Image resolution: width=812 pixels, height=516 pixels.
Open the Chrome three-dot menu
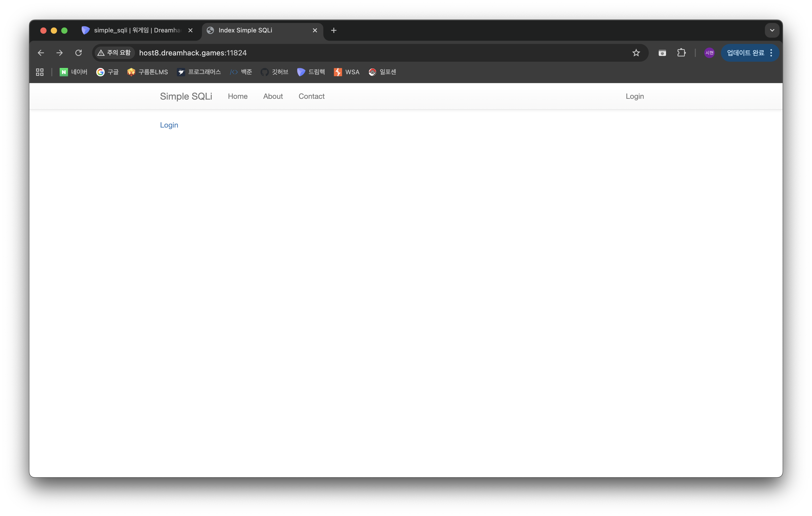pyautogui.click(x=771, y=53)
